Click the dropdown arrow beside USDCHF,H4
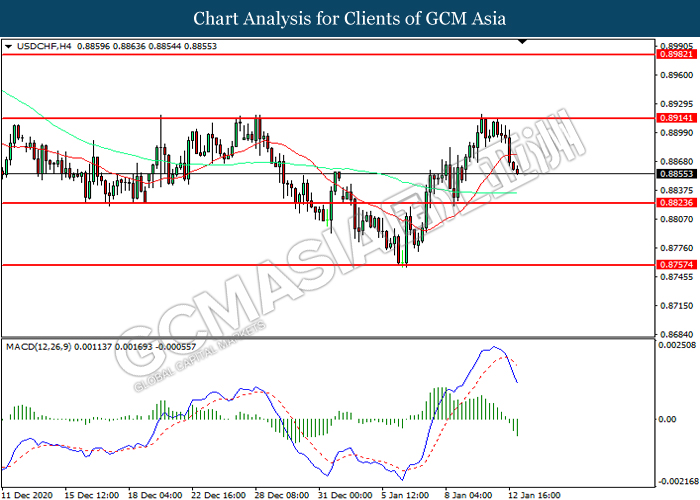700x500 pixels. tap(8, 46)
